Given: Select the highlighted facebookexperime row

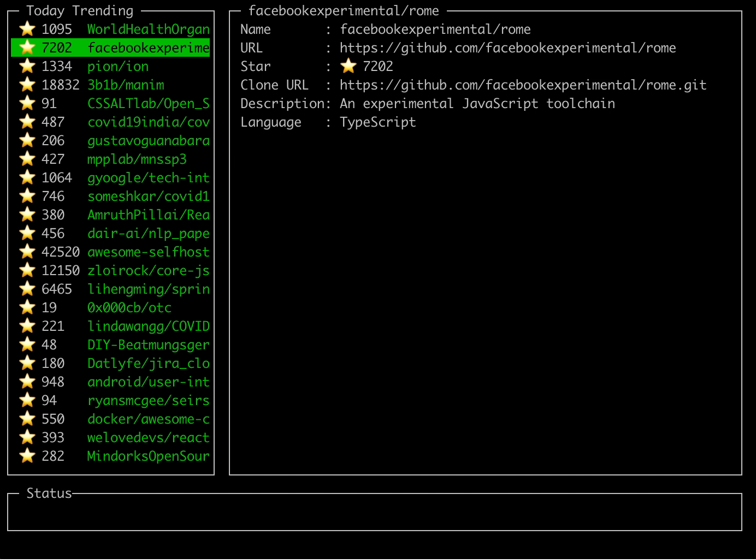Looking at the screenshot, I should (110, 47).
